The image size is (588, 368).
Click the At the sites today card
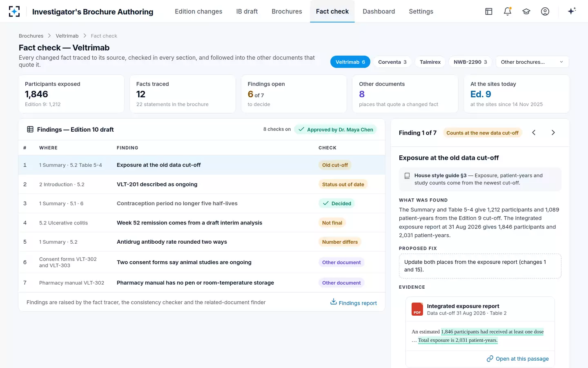(x=517, y=94)
